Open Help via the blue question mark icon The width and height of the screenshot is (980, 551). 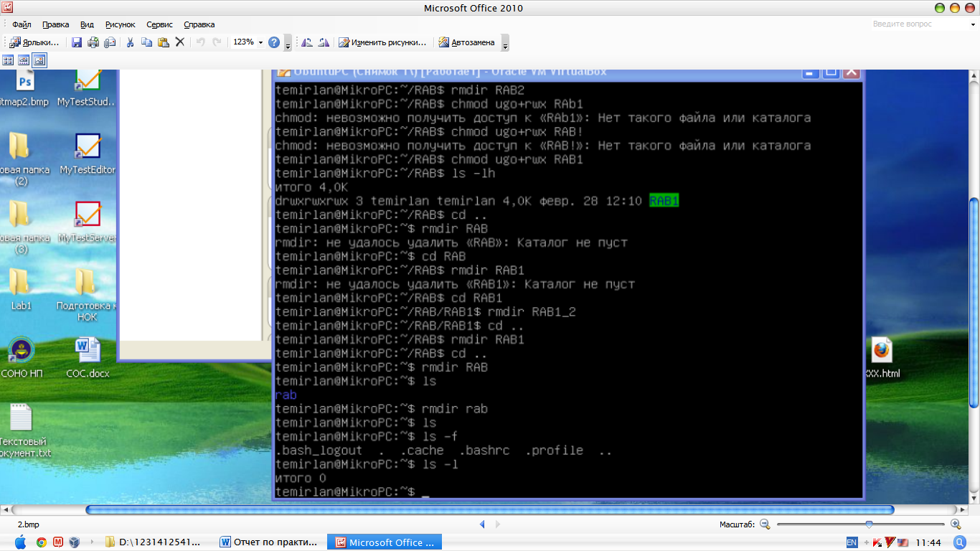[x=274, y=42]
